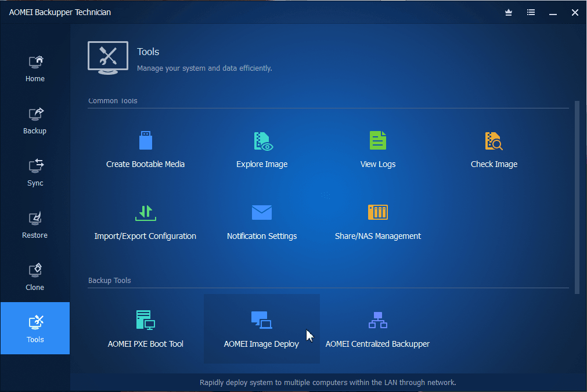This screenshot has height=392, width=587.
Task: Click the crown upgrade icon in title bar
Action: pyautogui.click(x=509, y=12)
